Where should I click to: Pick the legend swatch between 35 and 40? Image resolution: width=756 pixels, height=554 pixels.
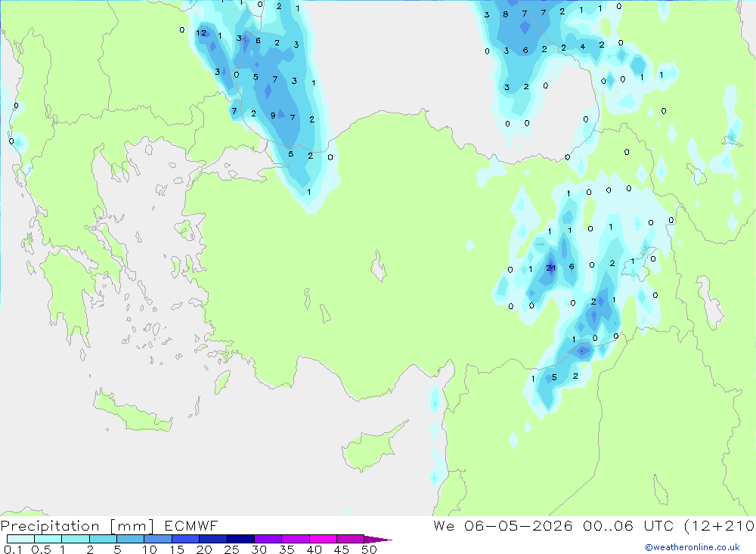pos(296,539)
